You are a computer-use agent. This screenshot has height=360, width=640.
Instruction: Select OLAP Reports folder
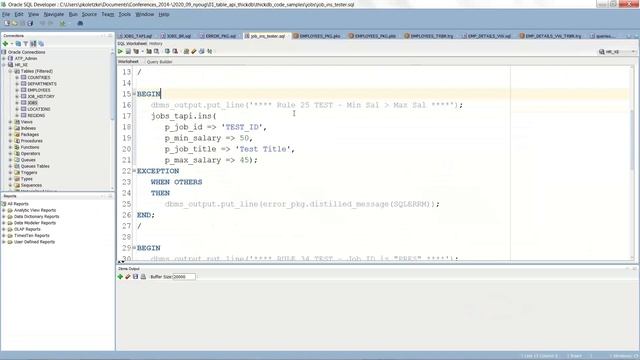coord(27,229)
